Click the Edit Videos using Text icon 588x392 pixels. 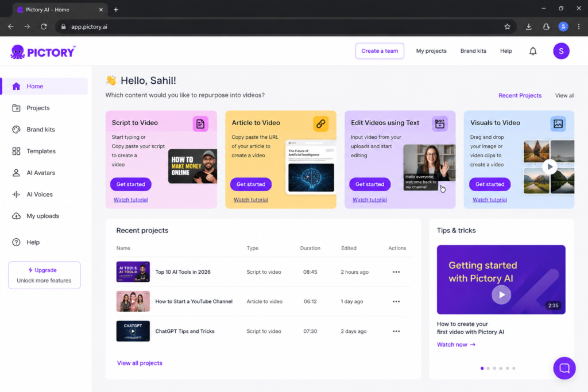pos(439,123)
